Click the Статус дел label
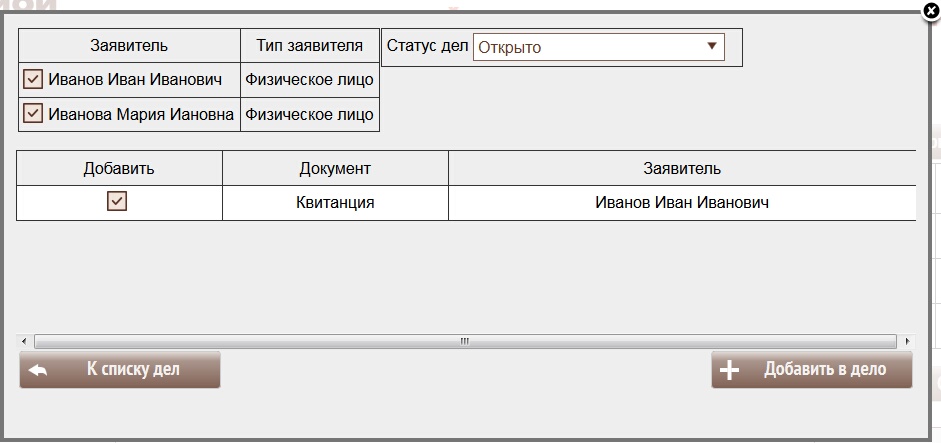Image resolution: width=941 pixels, height=443 pixels. click(x=427, y=47)
